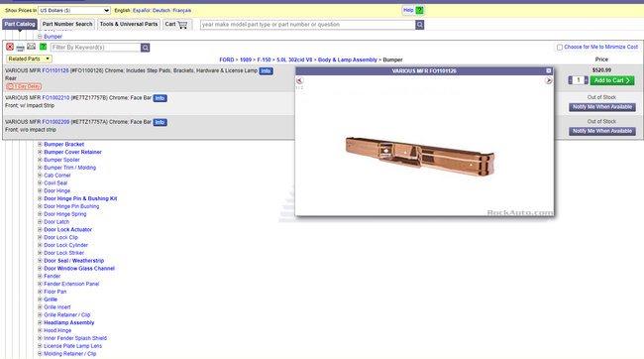Open the Door Seal / Weatherstrip category
This screenshot has height=359, width=644.
pyautogui.click(x=74, y=261)
